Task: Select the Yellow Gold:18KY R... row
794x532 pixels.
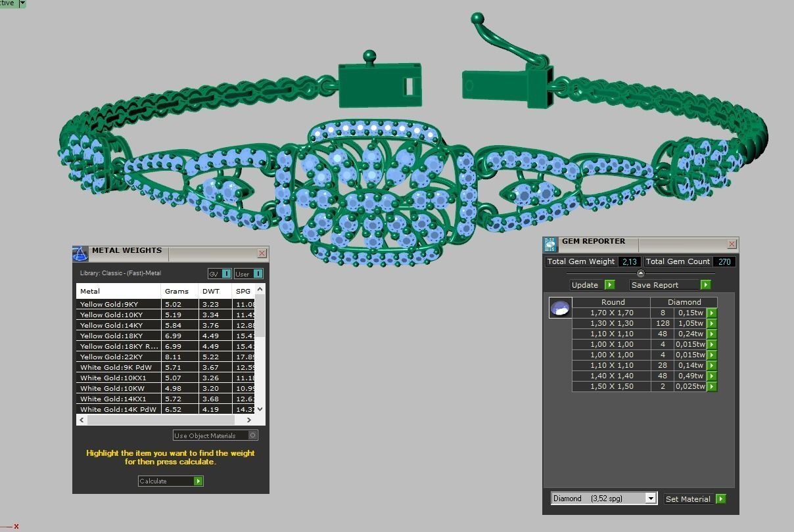Action: [166, 346]
